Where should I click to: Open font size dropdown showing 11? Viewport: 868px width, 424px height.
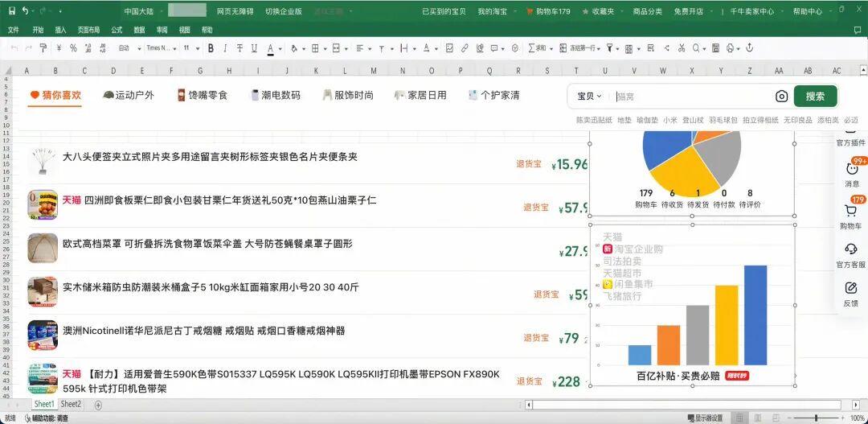(x=191, y=48)
